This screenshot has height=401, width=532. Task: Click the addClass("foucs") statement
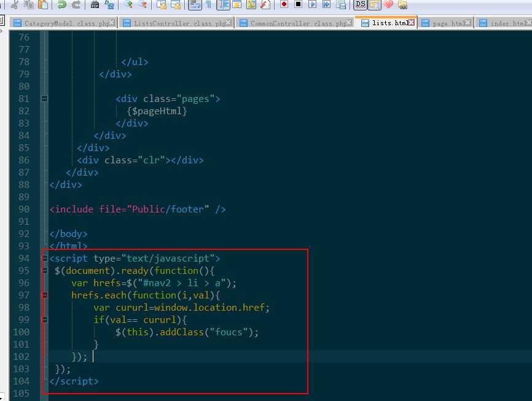187,332
